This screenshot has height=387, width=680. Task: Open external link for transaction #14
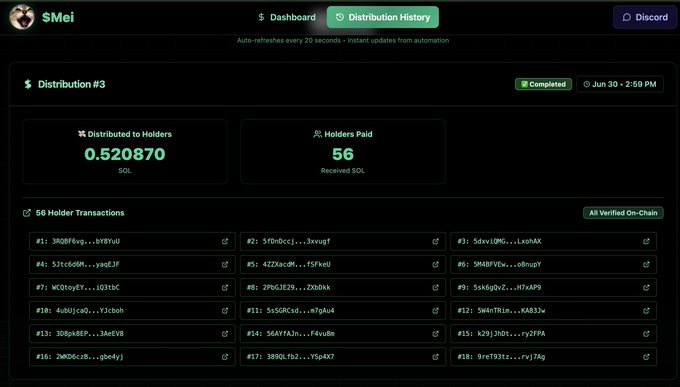point(435,334)
